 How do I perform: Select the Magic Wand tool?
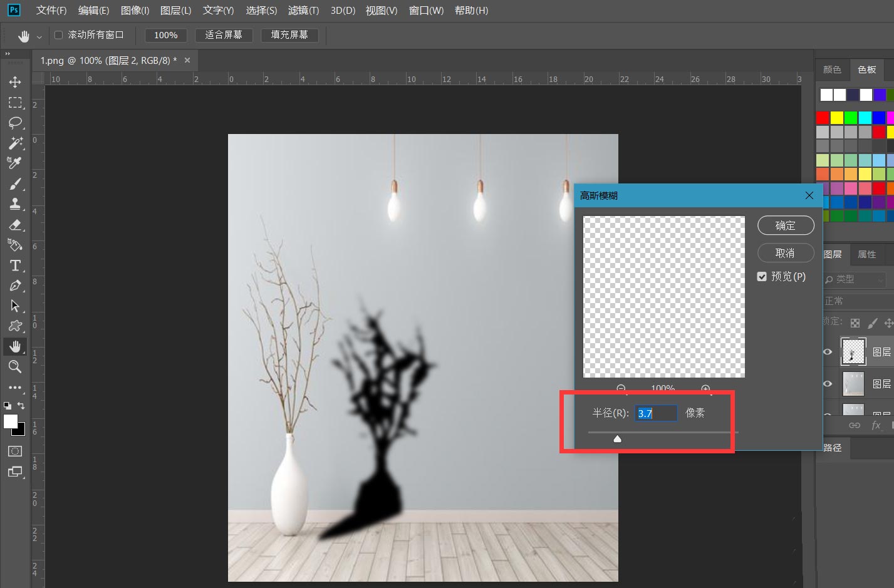[x=15, y=143]
